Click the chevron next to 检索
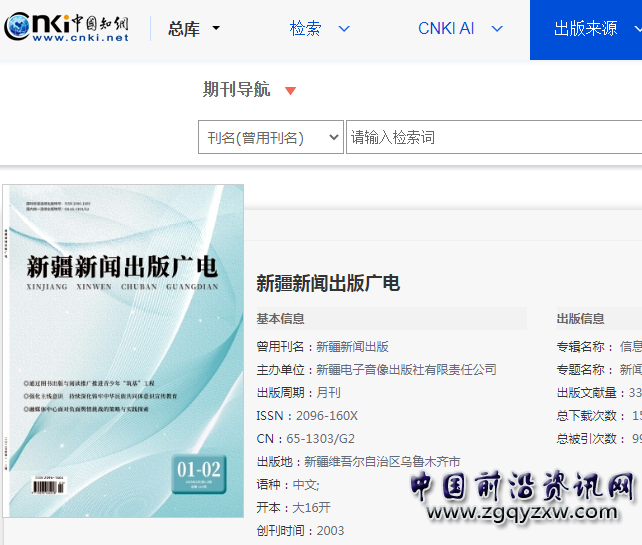Screen dimensions: 642x545 (345, 29)
